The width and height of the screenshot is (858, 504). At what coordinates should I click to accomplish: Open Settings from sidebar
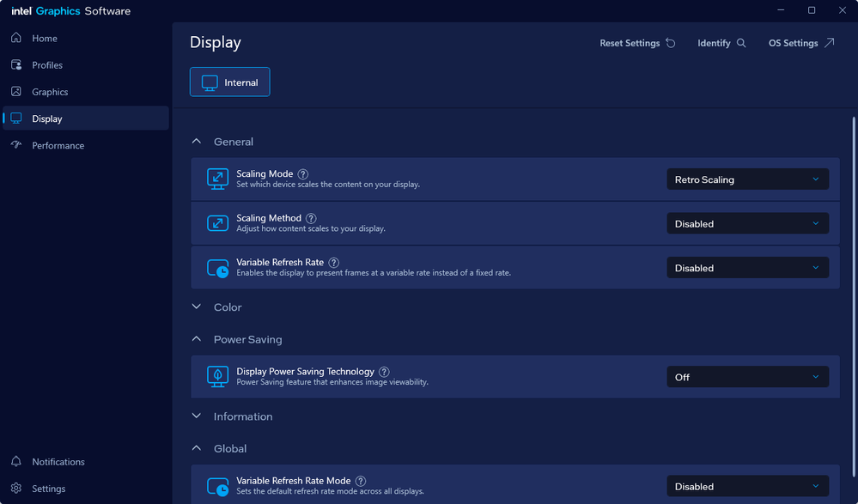[86, 489]
